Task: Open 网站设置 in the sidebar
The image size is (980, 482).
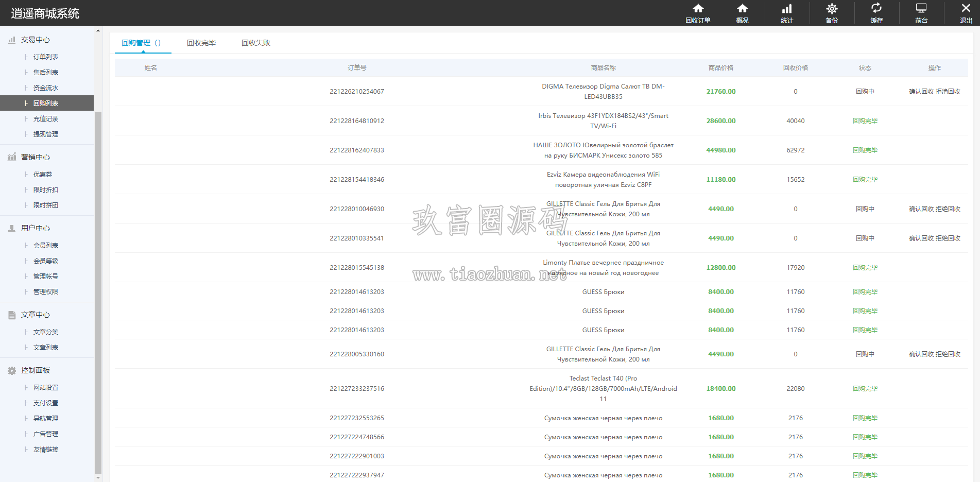Action: click(46, 387)
